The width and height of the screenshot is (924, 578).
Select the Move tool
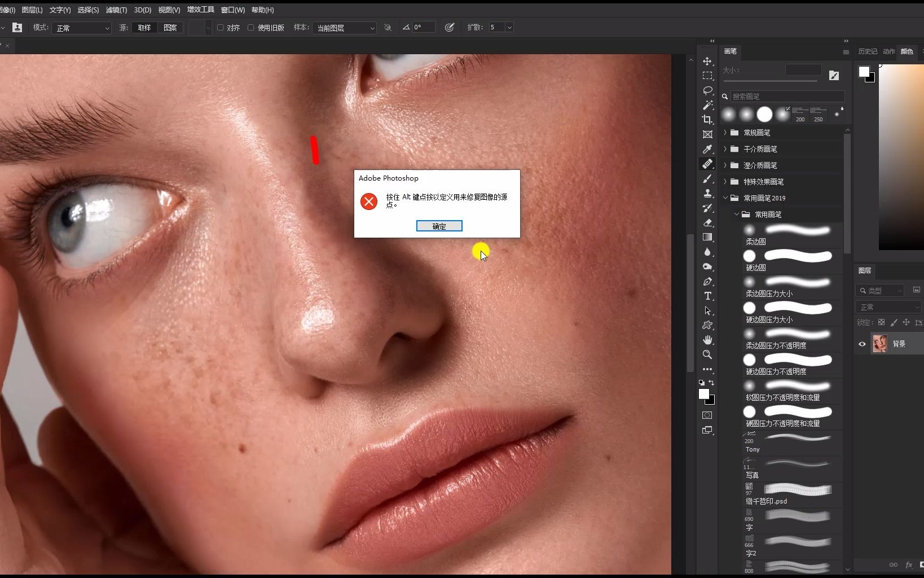[707, 61]
